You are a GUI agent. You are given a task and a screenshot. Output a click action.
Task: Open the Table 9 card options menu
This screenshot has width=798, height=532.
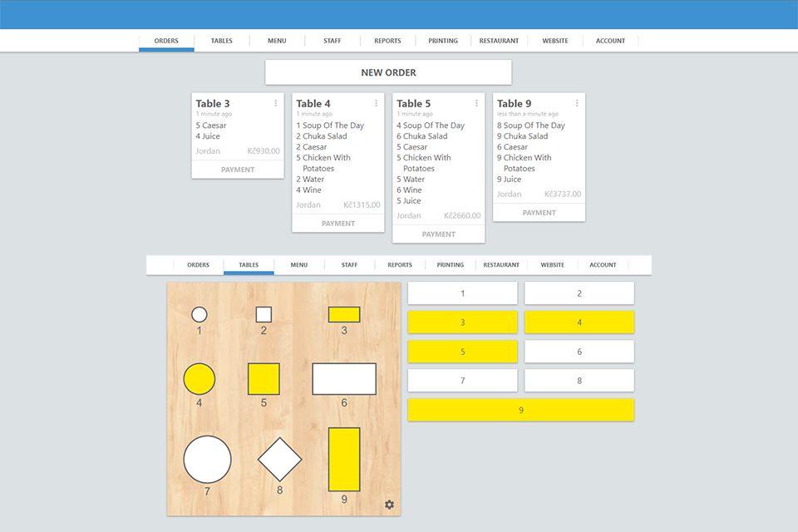coord(576,103)
